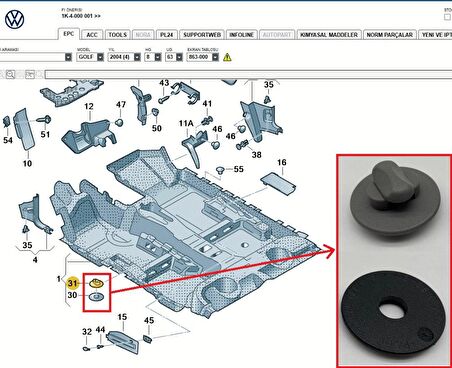Expand the year 2004 (4) dropdown
Screen dimensions: 452x368
(x=124, y=57)
